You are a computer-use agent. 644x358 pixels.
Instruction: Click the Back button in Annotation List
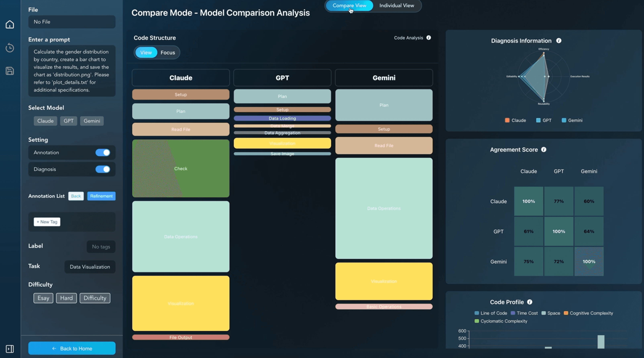pyautogui.click(x=76, y=196)
